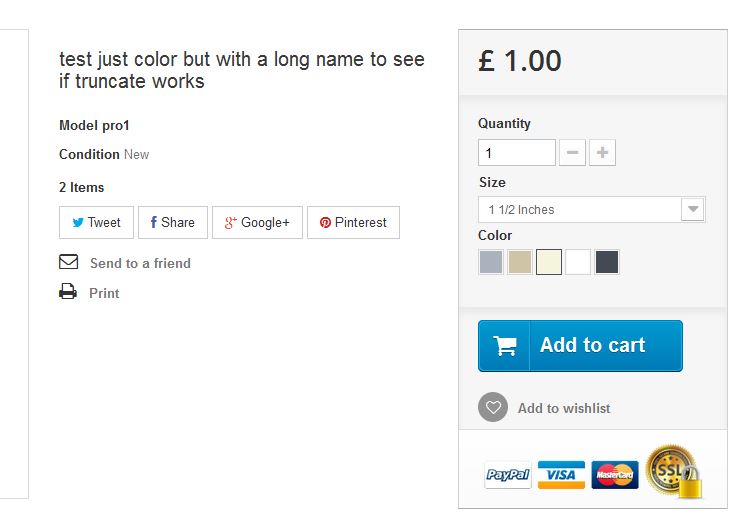This screenshot has width=743, height=524.
Task: Click the Visa card logo
Action: coord(561,475)
